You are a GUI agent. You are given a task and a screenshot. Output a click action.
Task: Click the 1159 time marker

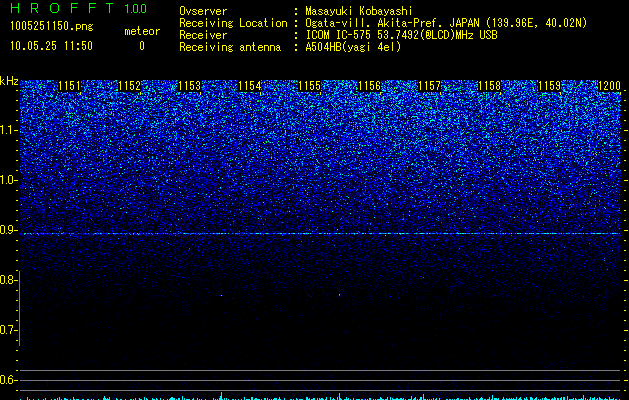tap(550, 86)
